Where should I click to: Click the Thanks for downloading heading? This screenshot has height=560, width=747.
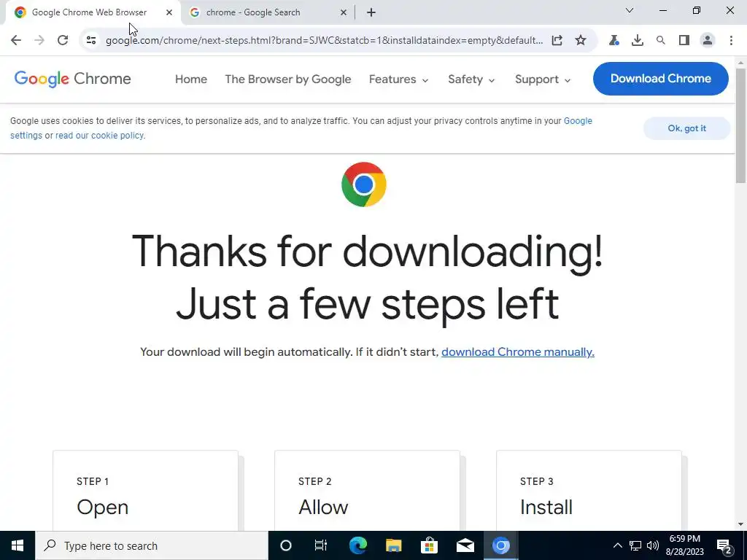click(368, 278)
